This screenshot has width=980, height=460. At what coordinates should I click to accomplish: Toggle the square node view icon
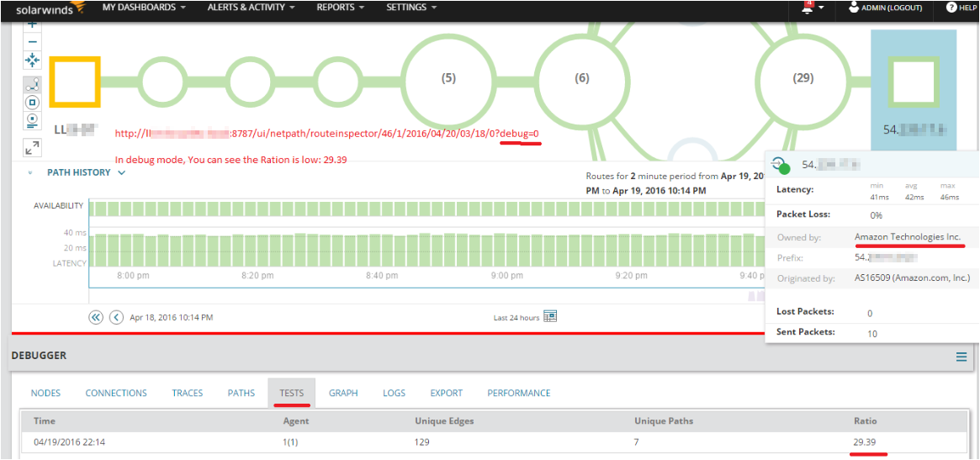[x=33, y=102]
